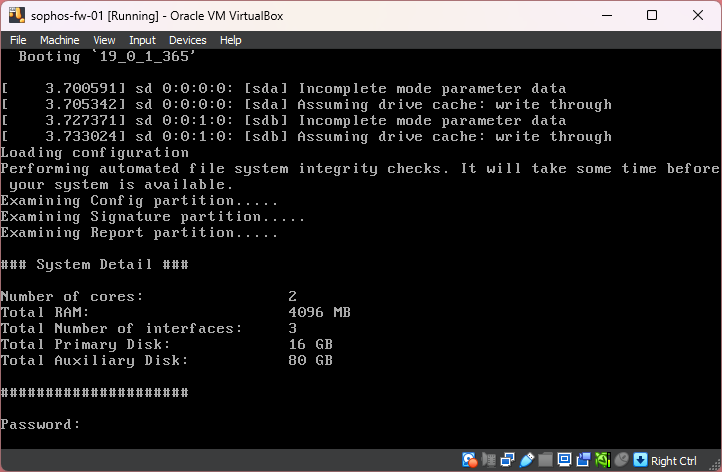Open the Help menu
The image size is (722, 472).
pyautogui.click(x=230, y=41)
